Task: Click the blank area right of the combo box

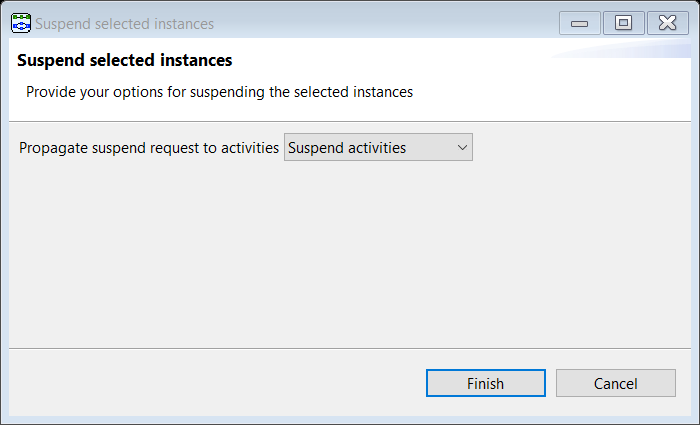Action: (x=582, y=147)
